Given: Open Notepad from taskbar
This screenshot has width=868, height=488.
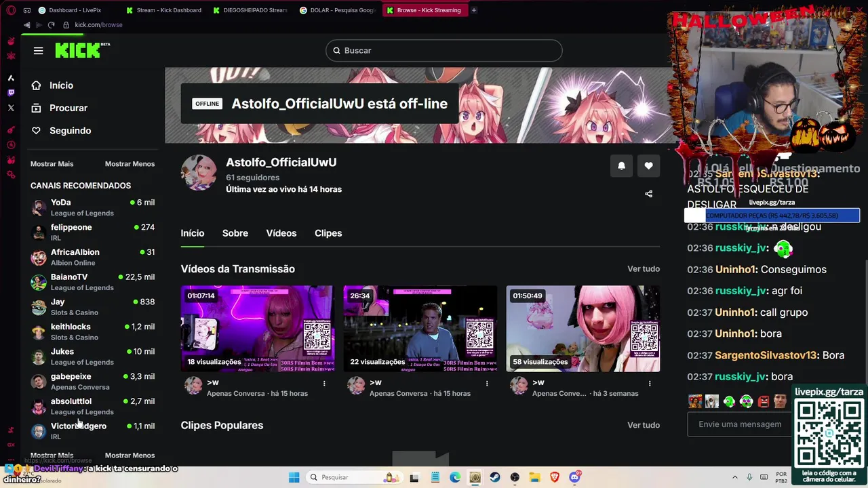Looking at the screenshot, I should point(435,477).
